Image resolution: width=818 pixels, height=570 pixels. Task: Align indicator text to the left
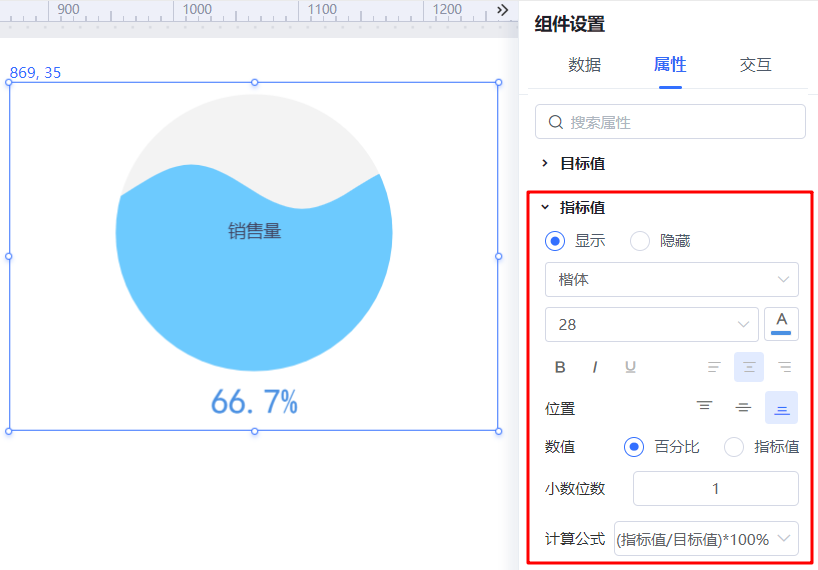tap(714, 367)
